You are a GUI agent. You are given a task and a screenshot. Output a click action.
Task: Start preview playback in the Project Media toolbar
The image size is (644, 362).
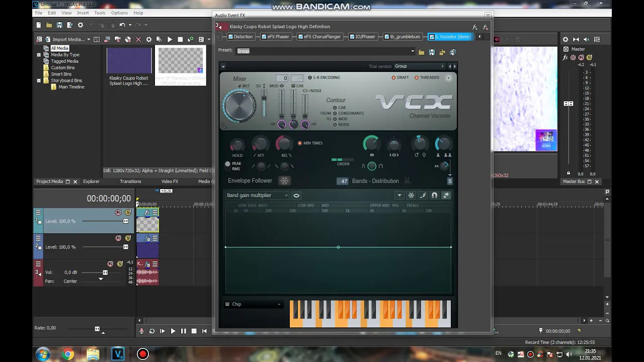click(170, 39)
